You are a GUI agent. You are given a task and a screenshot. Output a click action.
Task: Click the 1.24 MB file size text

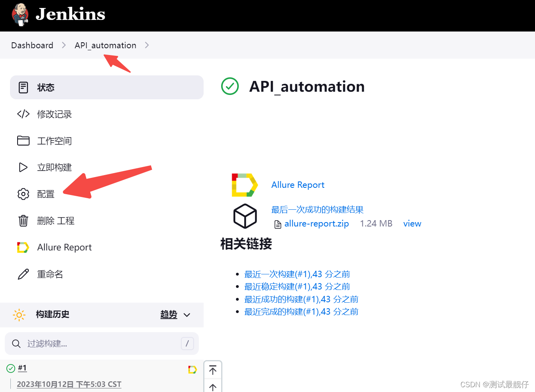[376, 224]
